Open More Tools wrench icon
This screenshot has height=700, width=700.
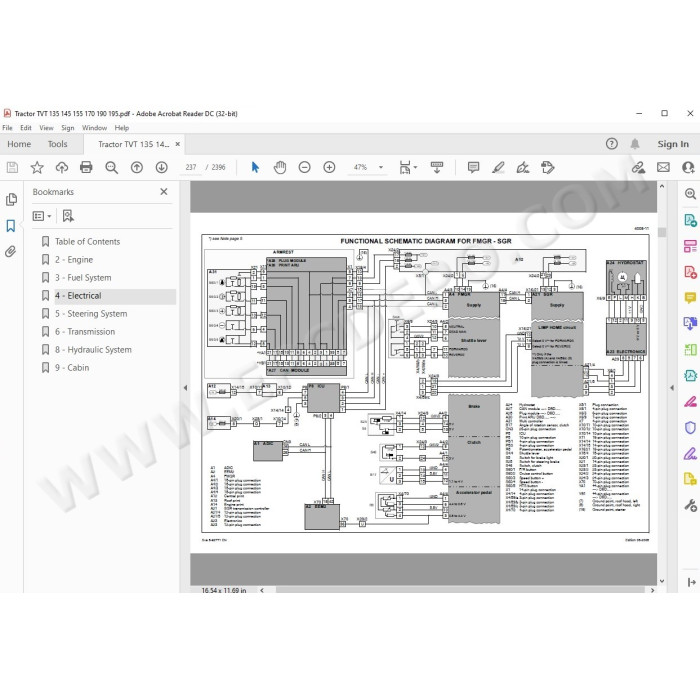pos(690,505)
